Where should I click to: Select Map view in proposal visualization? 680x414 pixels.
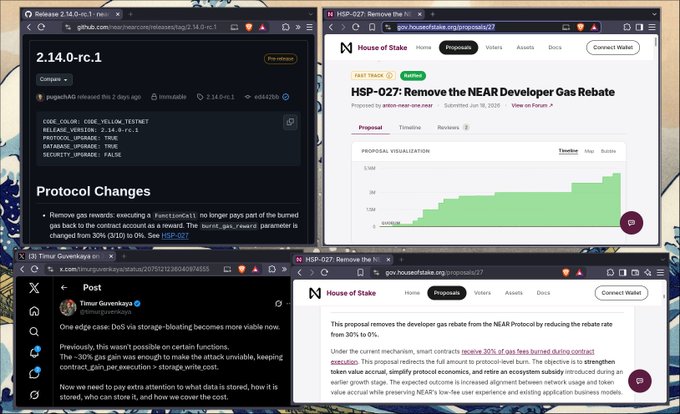pos(589,151)
